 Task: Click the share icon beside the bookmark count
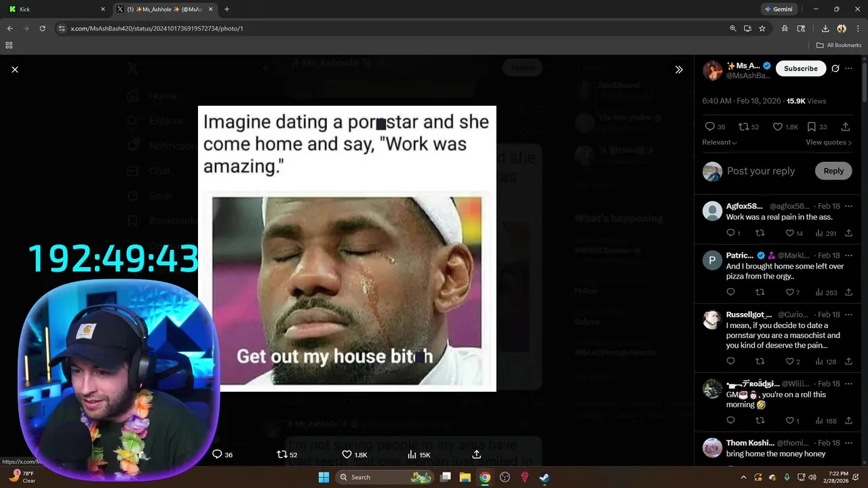[x=846, y=127]
